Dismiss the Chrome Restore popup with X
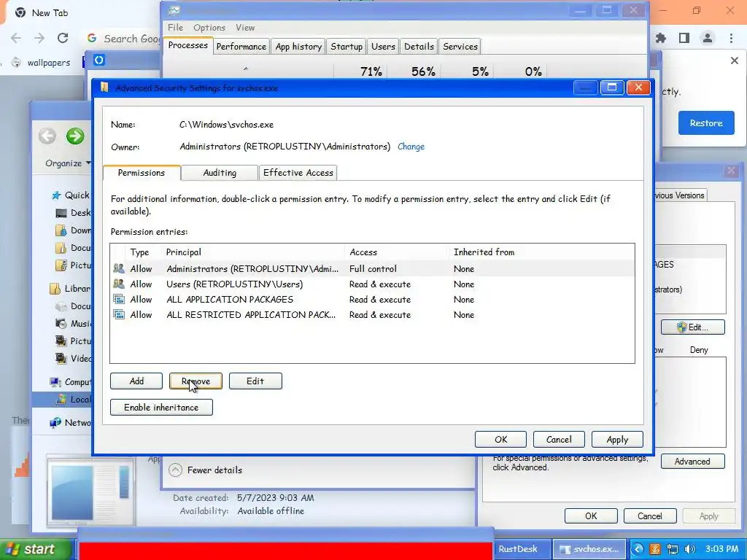This screenshot has width=747, height=560. point(734,61)
